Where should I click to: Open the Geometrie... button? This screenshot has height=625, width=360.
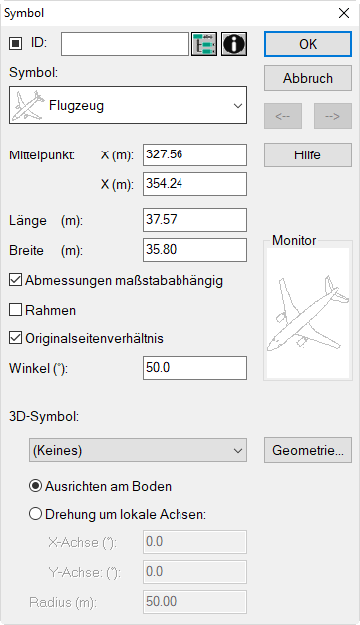(x=308, y=450)
